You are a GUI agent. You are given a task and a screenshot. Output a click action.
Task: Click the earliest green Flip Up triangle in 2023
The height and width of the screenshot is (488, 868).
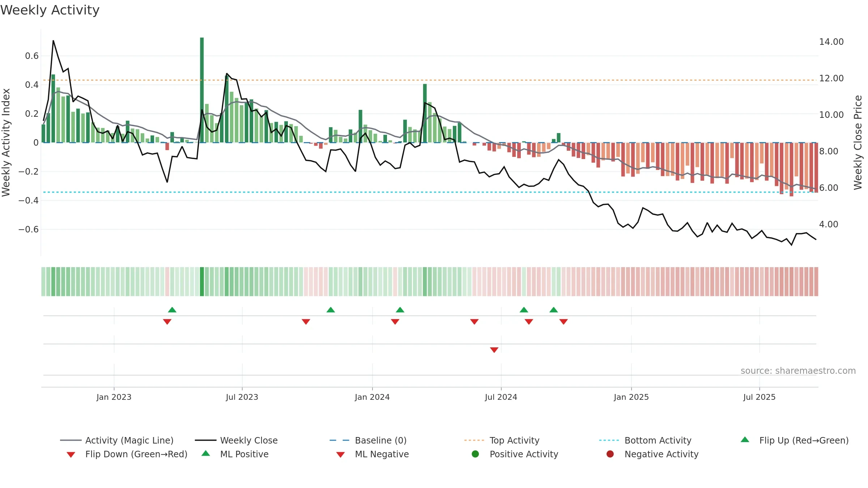click(x=172, y=310)
